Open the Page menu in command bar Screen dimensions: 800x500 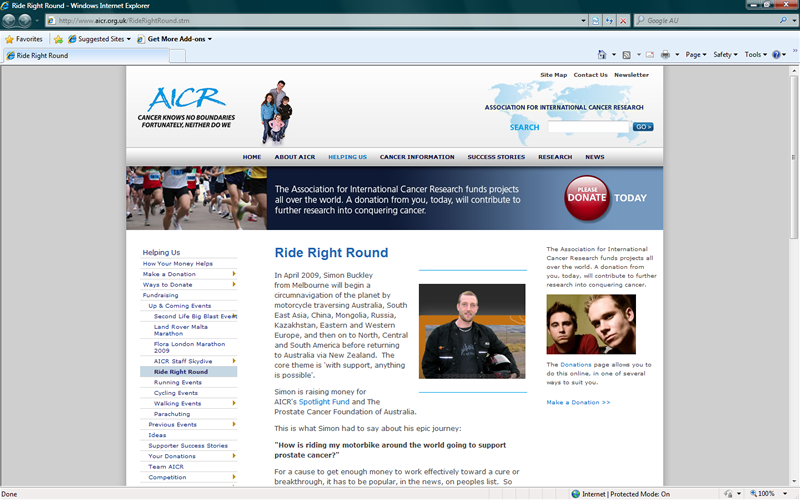click(x=696, y=55)
